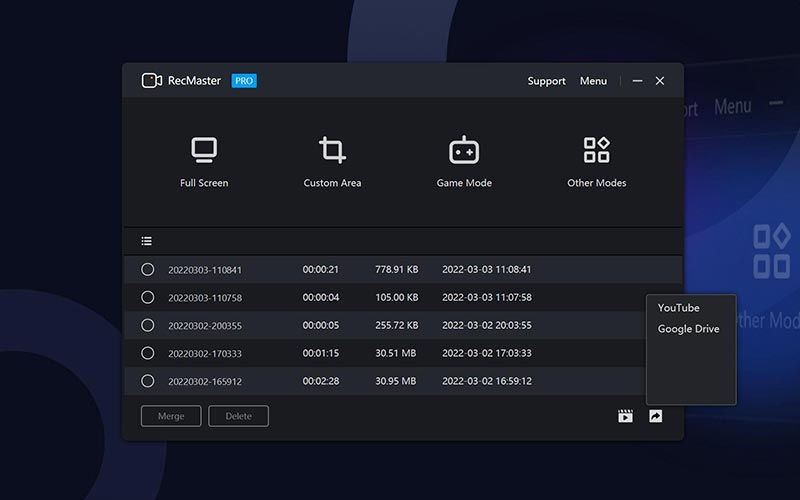Toggle the recording list view icon
This screenshot has height=500, width=800.
pos(146,241)
